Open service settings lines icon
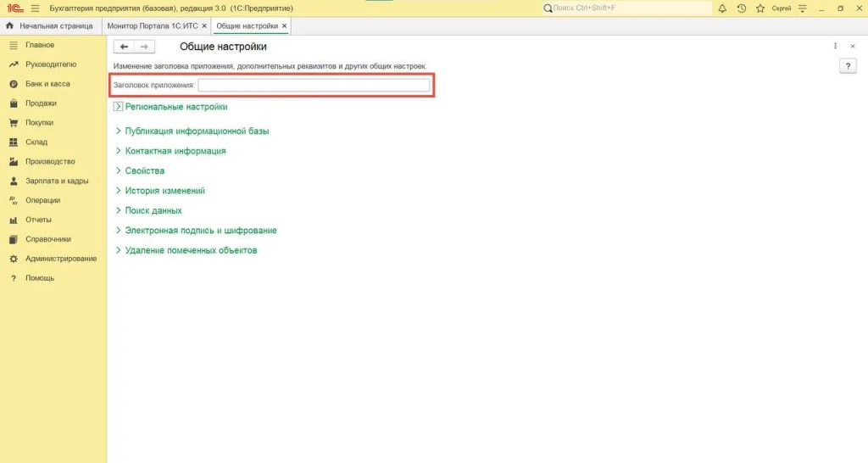Image resolution: width=868 pixels, height=463 pixels. click(x=803, y=8)
